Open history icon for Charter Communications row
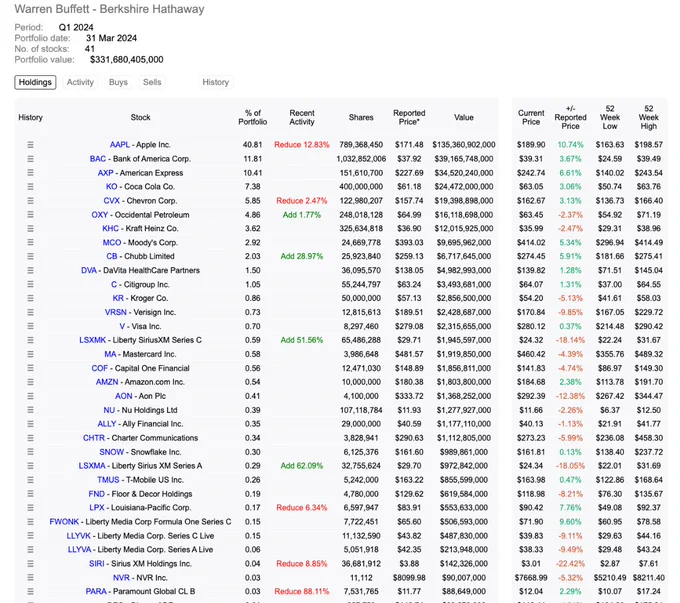This screenshot has height=603, width=680. click(x=30, y=438)
